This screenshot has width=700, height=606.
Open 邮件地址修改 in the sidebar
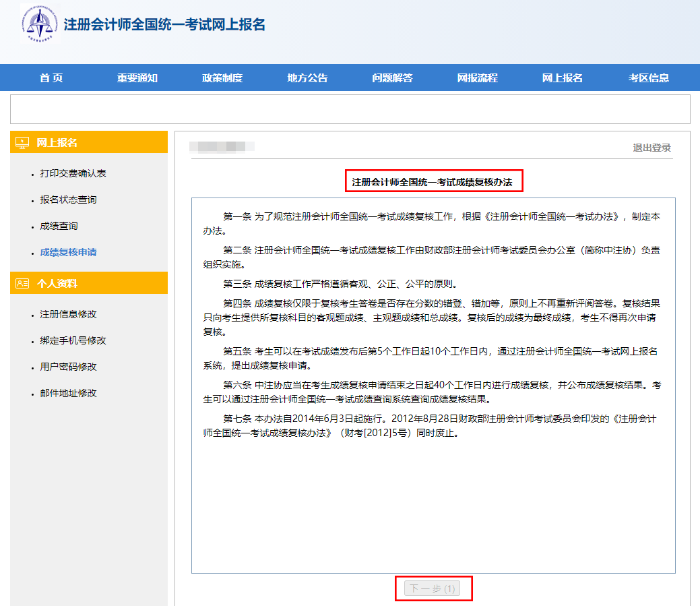point(68,393)
